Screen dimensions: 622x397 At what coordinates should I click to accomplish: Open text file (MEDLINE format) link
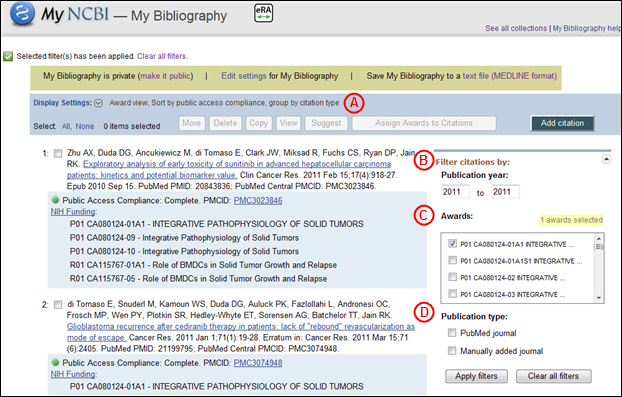[x=510, y=76]
